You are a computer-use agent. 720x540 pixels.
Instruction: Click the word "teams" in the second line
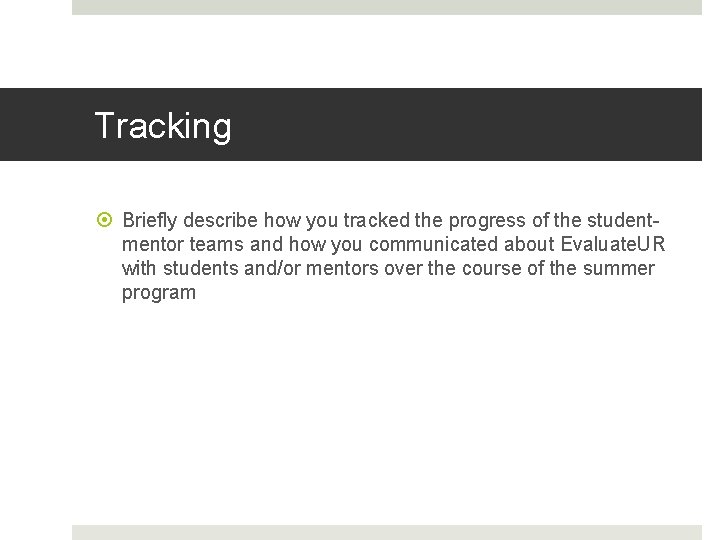point(215,245)
